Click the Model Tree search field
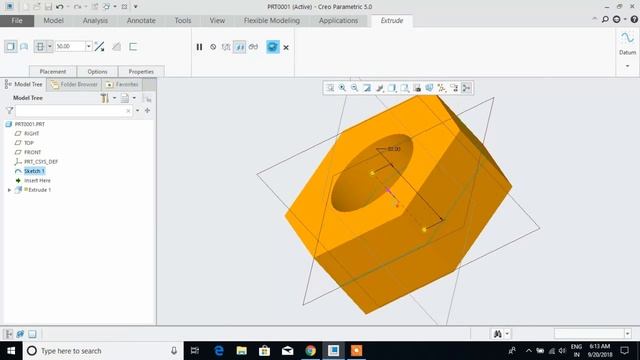This screenshot has width=640, height=360. [73, 111]
